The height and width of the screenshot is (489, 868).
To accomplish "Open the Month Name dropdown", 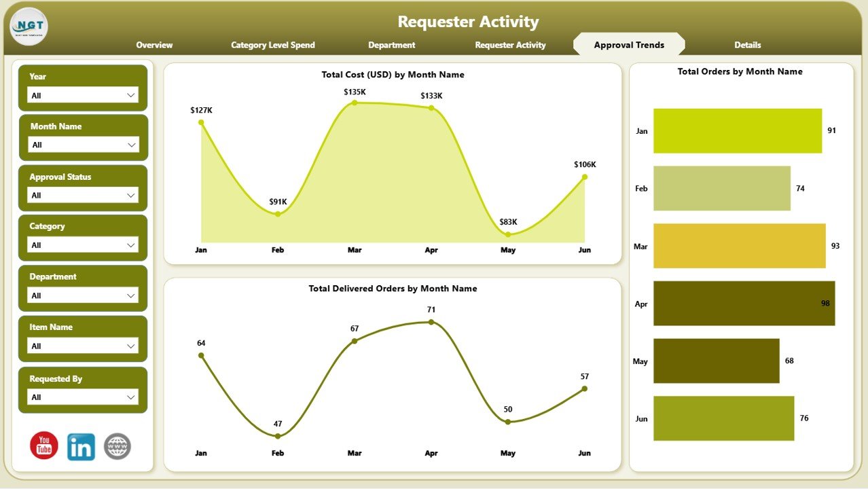I will [83, 145].
